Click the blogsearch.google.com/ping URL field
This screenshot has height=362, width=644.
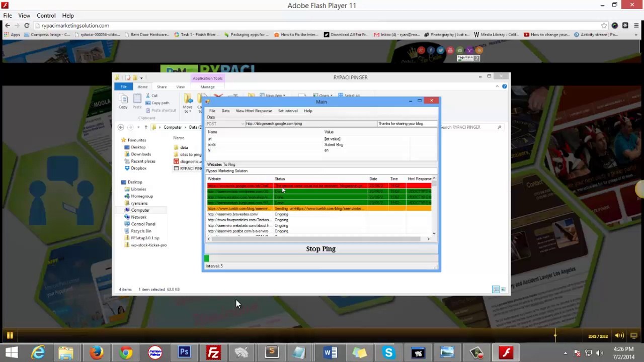coord(310,124)
